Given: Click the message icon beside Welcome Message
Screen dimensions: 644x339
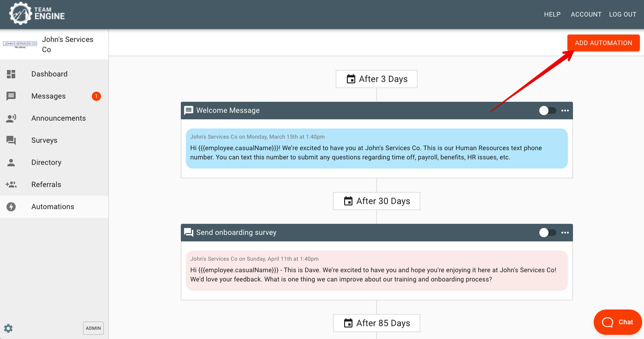Looking at the screenshot, I should [x=189, y=111].
